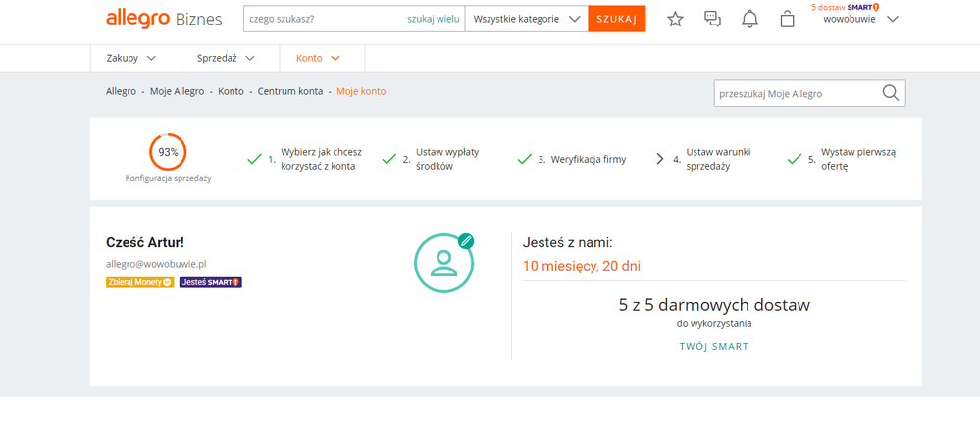This screenshot has width=980, height=443.
Task: Open the Sprzedaż menu
Action: (x=226, y=58)
